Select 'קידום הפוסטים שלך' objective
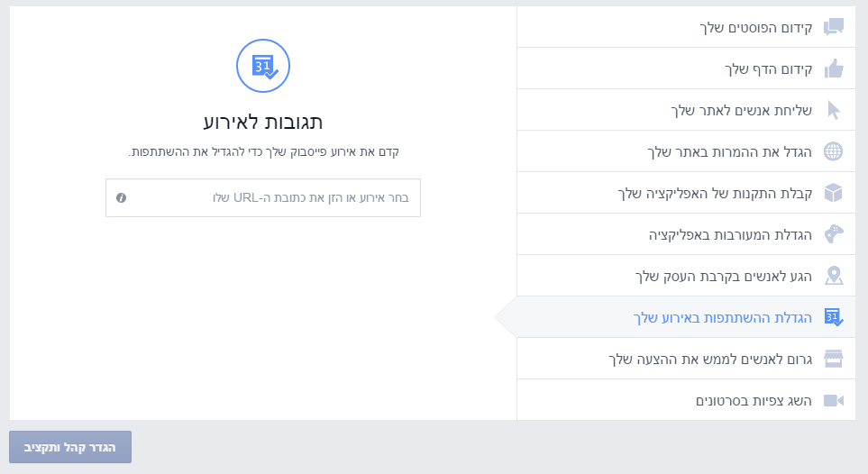Image resolution: width=868 pixels, height=474 pixels. tap(756, 27)
